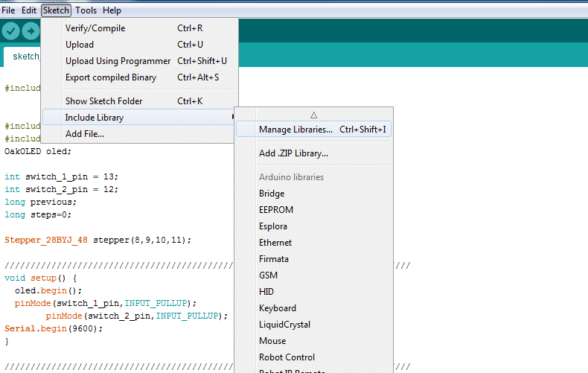Include the EEPROM library
This screenshot has height=373, width=588.
click(275, 210)
